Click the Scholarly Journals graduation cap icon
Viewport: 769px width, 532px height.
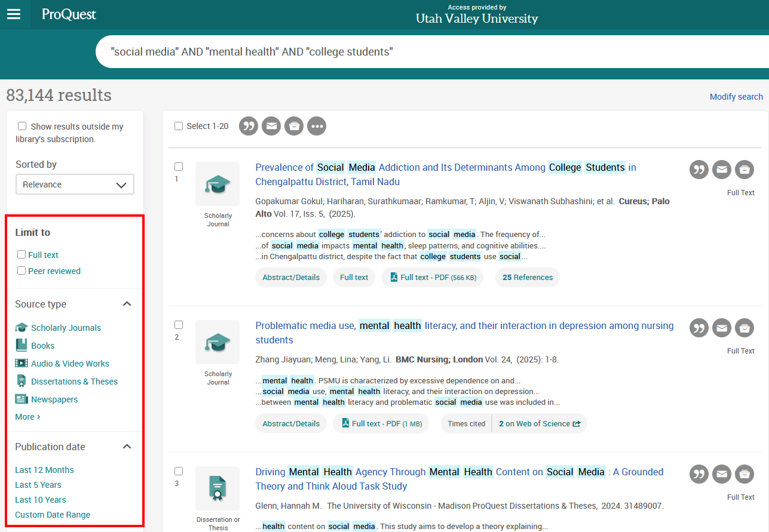22,327
